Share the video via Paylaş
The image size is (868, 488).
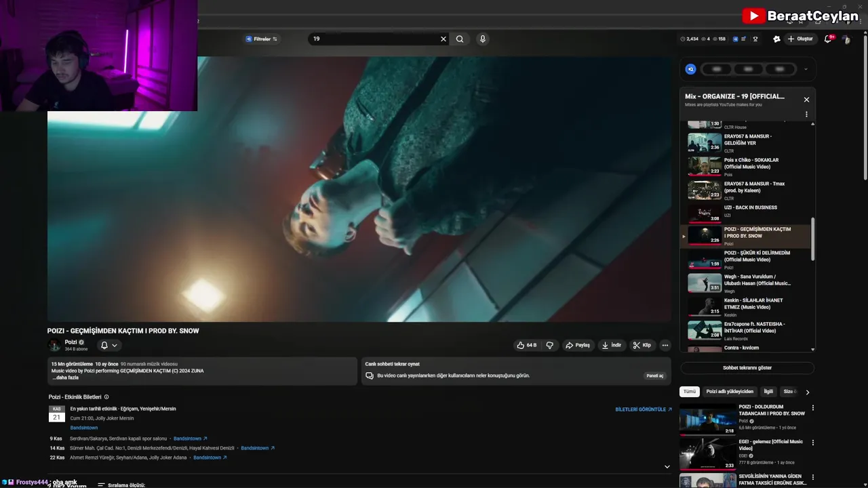click(x=578, y=345)
